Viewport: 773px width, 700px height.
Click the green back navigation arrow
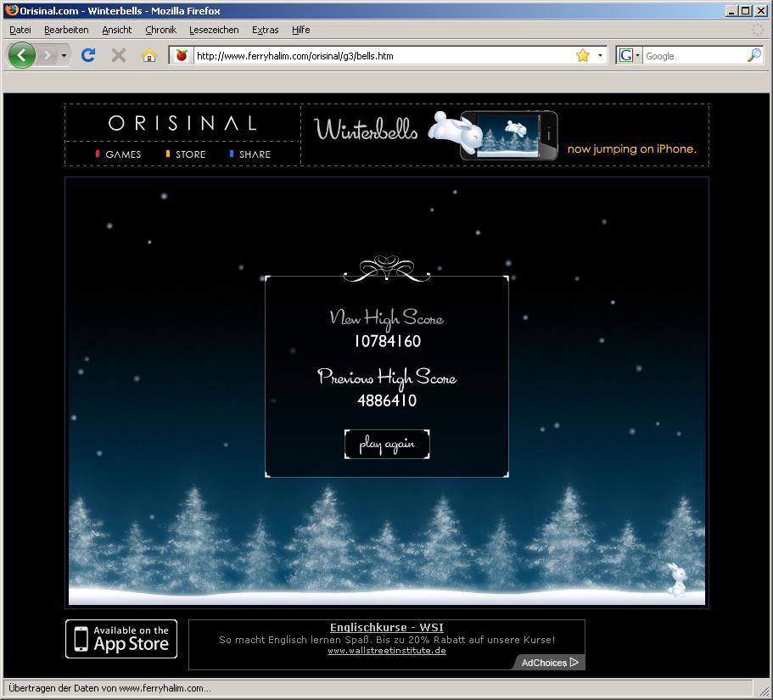click(x=21, y=56)
